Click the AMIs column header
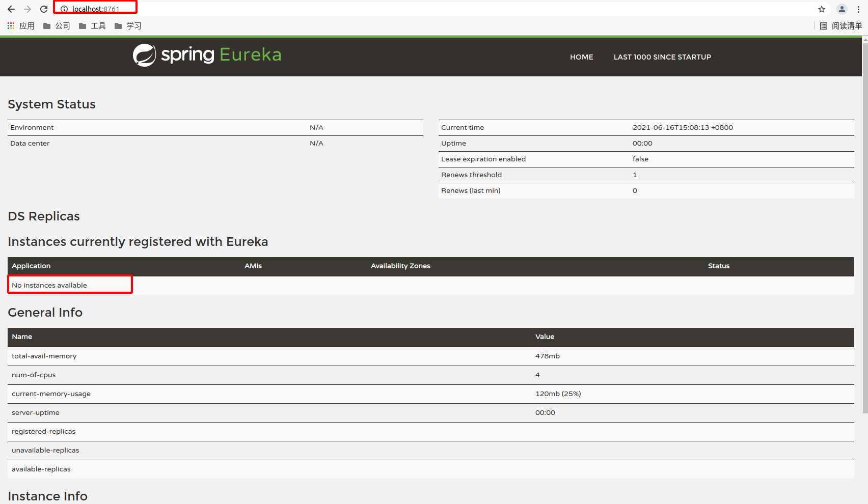The image size is (868, 504). 253,266
